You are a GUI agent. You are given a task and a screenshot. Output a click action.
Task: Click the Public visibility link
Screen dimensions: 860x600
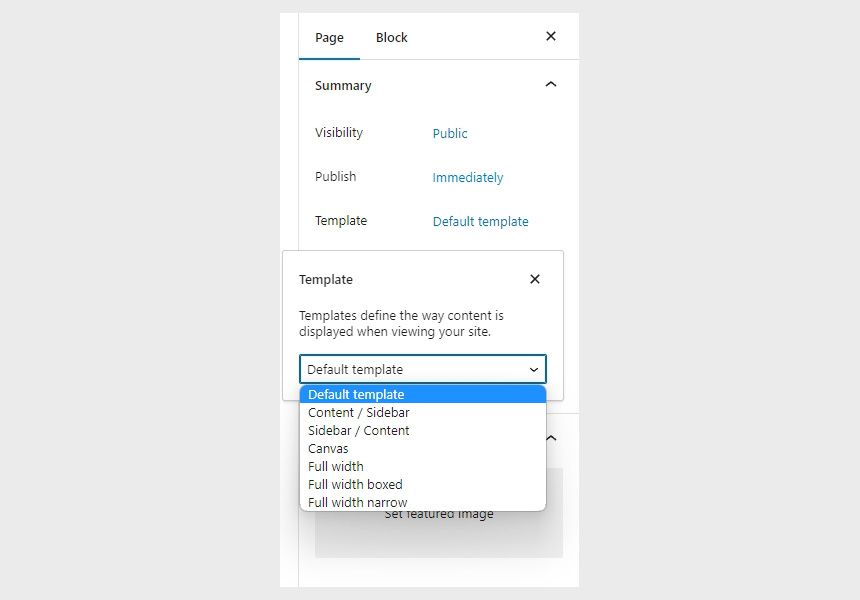pos(450,133)
